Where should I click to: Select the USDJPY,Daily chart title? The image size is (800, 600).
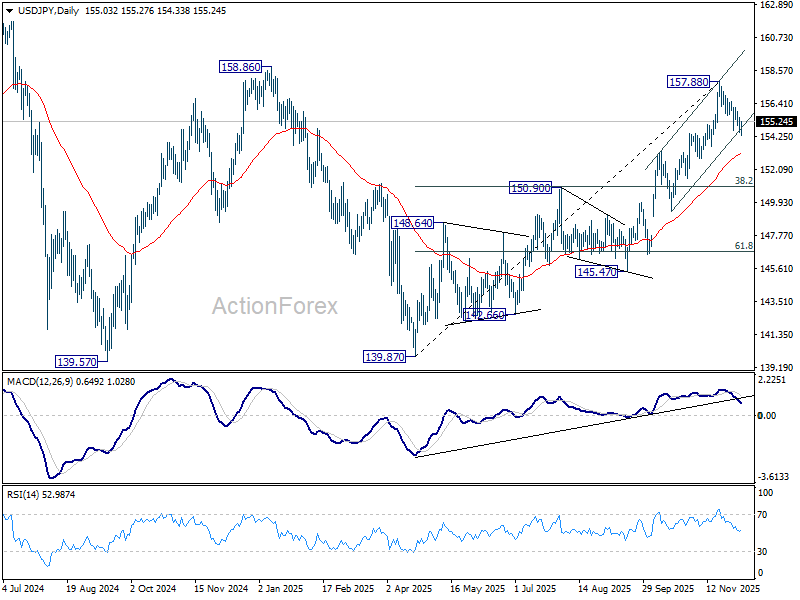click(x=48, y=11)
